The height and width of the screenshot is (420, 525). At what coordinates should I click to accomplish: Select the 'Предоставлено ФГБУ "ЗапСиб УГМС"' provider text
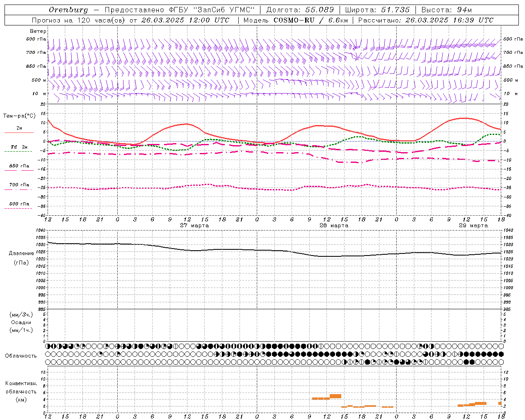point(180,10)
